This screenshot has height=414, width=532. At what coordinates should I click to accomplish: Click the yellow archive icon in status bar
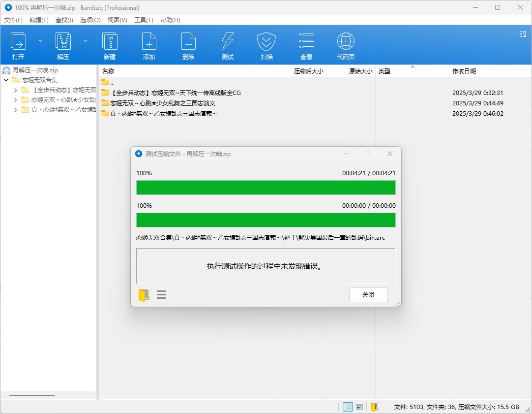[374, 407]
